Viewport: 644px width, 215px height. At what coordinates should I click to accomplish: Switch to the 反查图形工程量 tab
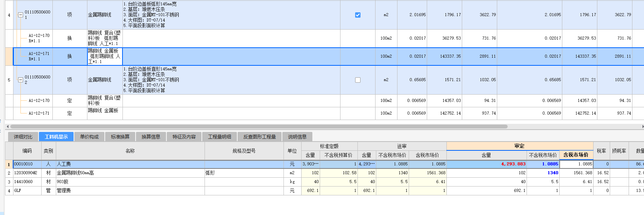tap(260, 137)
